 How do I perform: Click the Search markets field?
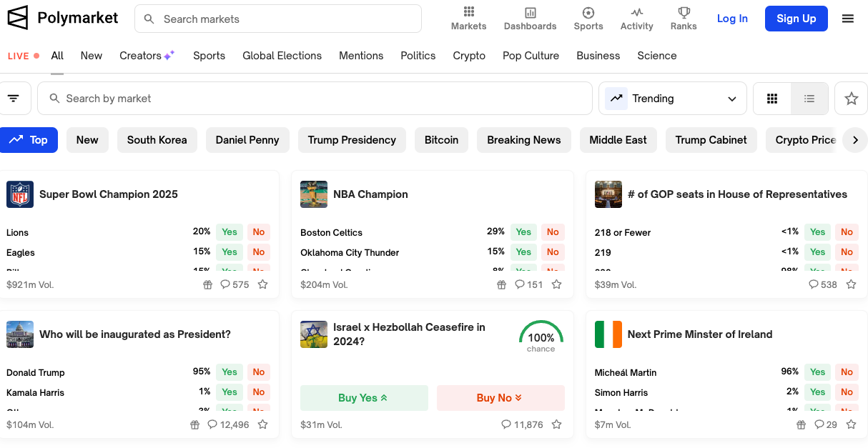[x=278, y=19]
